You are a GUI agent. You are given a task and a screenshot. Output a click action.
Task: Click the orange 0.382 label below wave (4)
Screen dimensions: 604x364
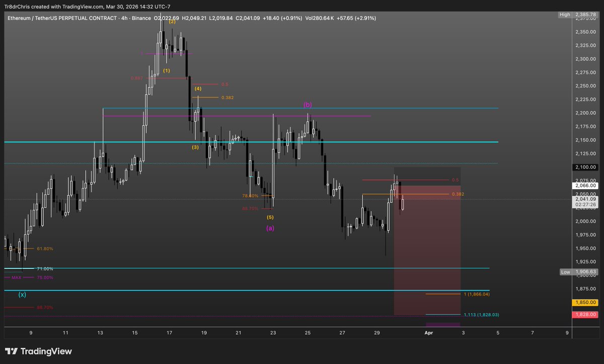[x=227, y=97]
